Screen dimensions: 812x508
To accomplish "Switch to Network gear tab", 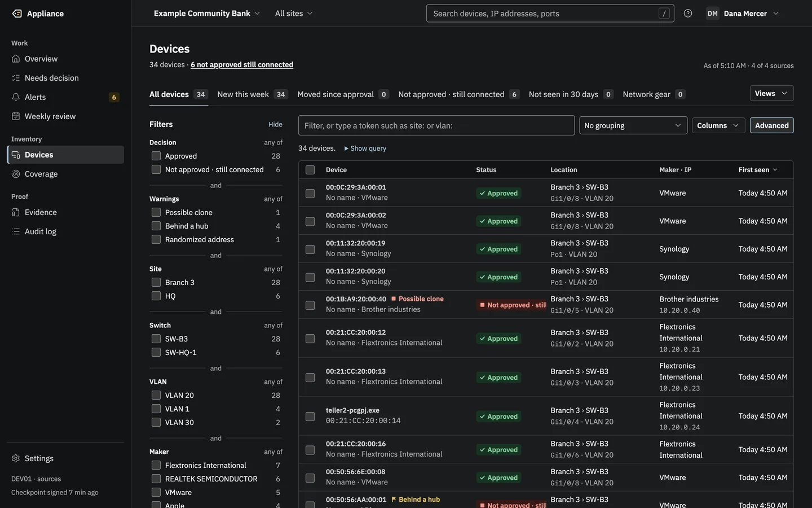I will pyautogui.click(x=654, y=94).
